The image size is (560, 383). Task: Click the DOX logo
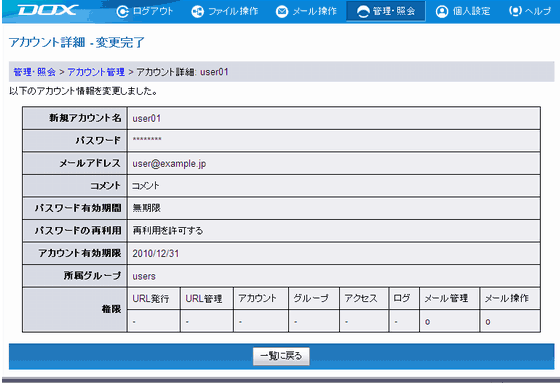pyautogui.click(x=48, y=10)
